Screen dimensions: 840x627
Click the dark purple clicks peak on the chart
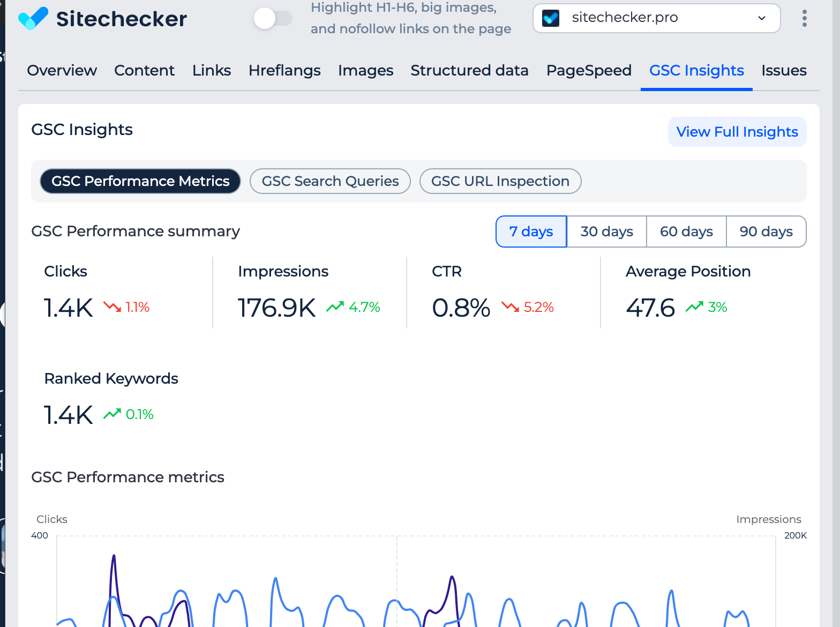114,557
